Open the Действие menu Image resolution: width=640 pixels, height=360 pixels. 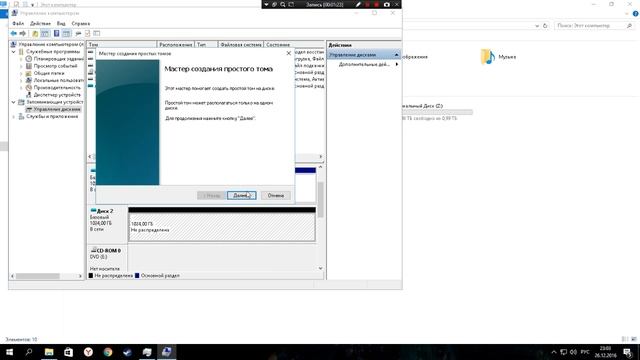coord(40,24)
